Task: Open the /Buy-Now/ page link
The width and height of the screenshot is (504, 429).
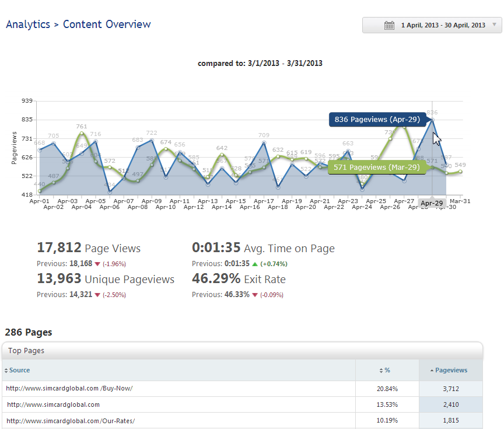Action: click(69, 389)
